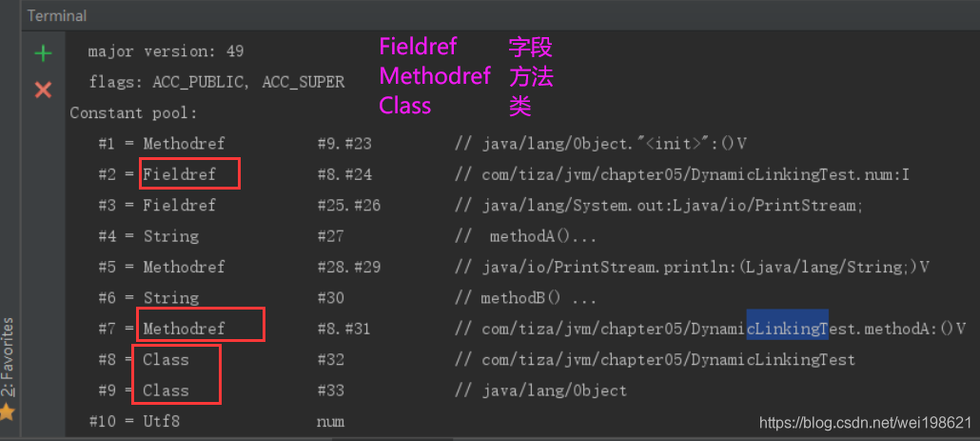The width and height of the screenshot is (980, 441).
Task: Click the com/tiza/jvm/chapter05/DynamicLinkingTest class comment on #8
Action: pos(655,360)
